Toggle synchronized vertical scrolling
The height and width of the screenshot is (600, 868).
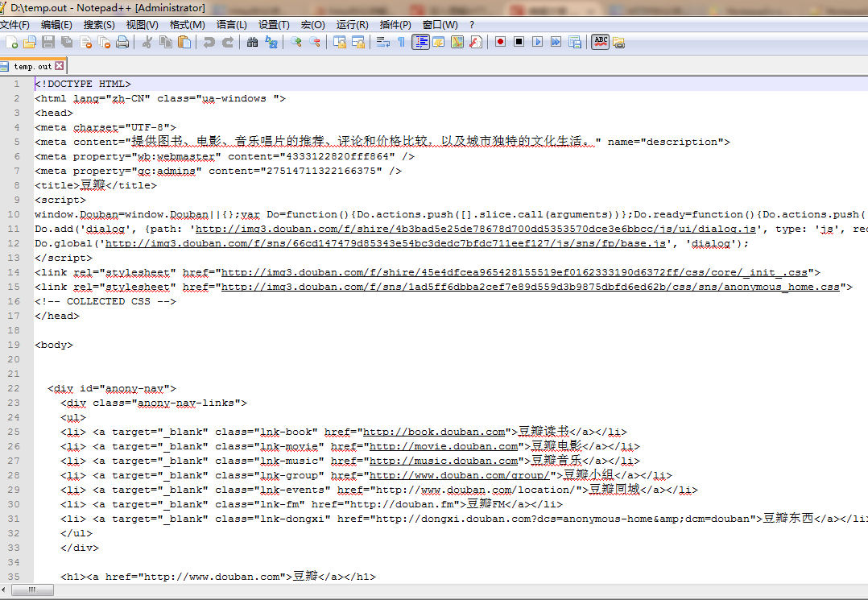[x=339, y=42]
